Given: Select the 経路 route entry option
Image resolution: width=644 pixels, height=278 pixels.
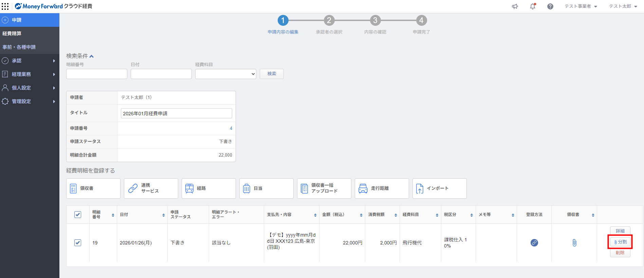Looking at the screenshot, I should pos(208,188).
